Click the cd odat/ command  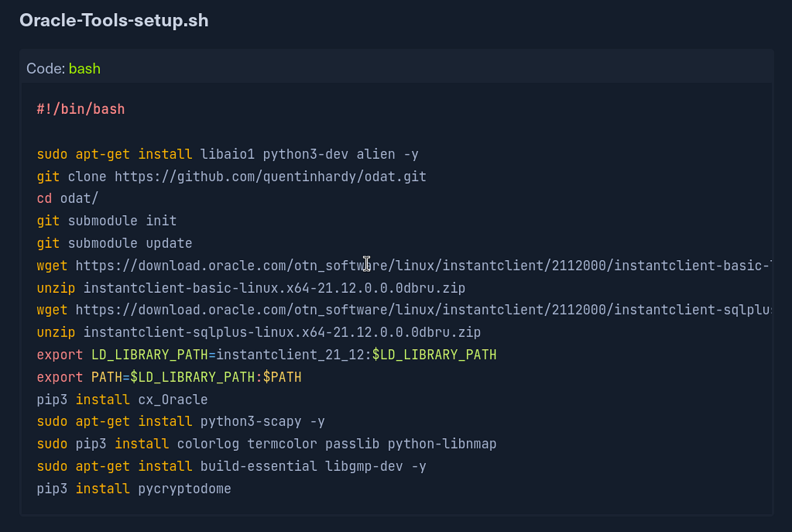67,198
